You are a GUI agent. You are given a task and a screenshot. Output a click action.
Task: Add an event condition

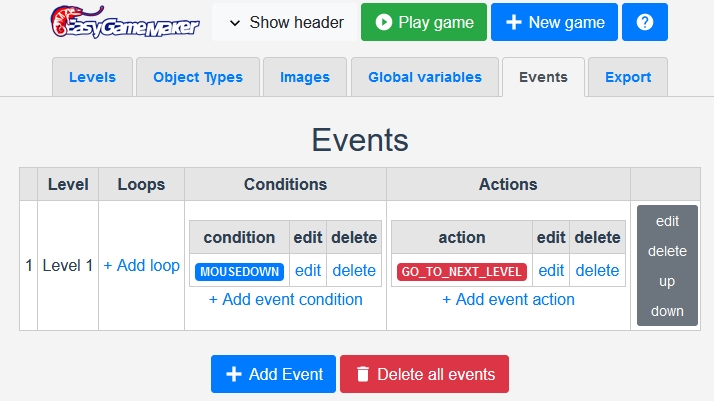[x=286, y=299]
